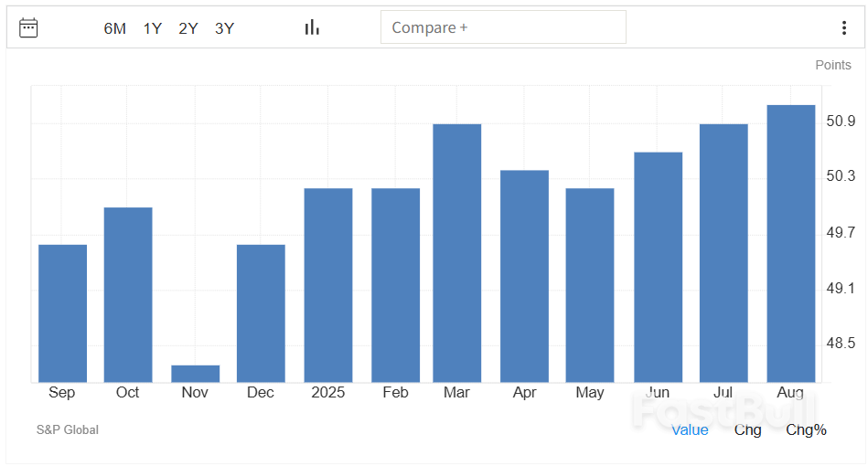
Task: Click the November bar in chart
Action: [x=196, y=374]
